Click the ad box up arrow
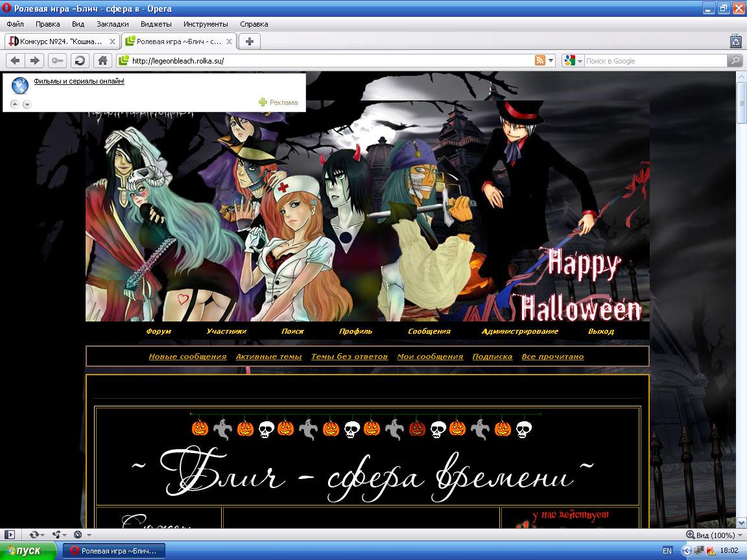The image size is (747, 560). (x=15, y=104)
